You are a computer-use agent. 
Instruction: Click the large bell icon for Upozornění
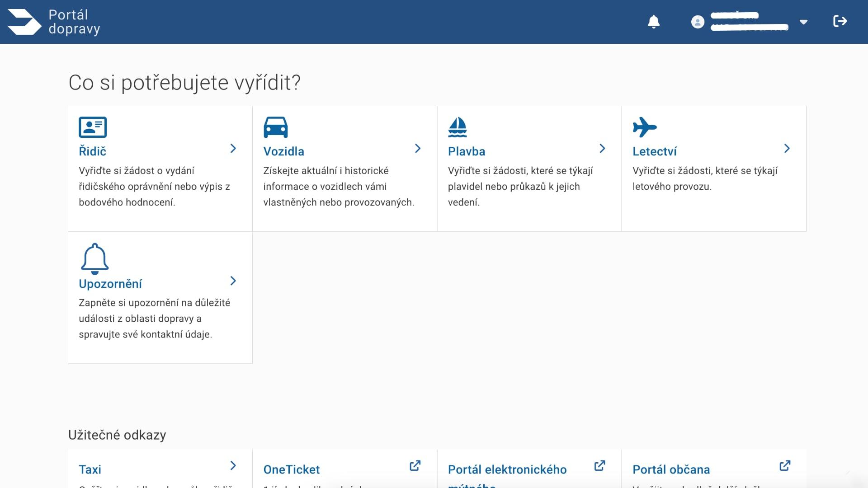94,259
